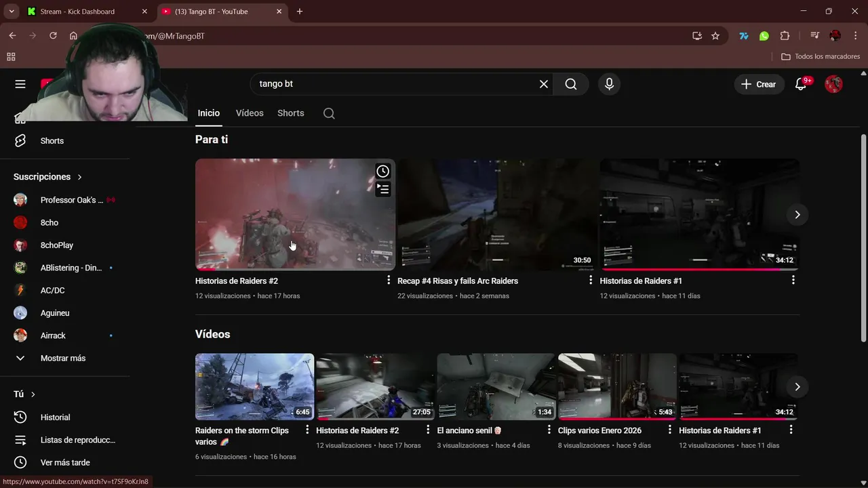Image resolution: width=868 pixels, height=488 pixels.
Task: Open the 8cho channel avatar
Action: 20,222
